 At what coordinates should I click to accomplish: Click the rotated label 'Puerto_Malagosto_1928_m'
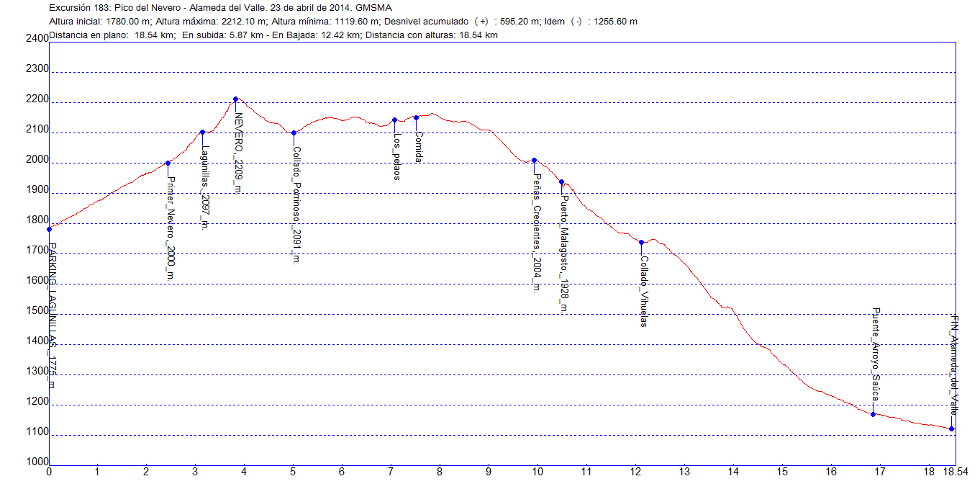(564, 254)
